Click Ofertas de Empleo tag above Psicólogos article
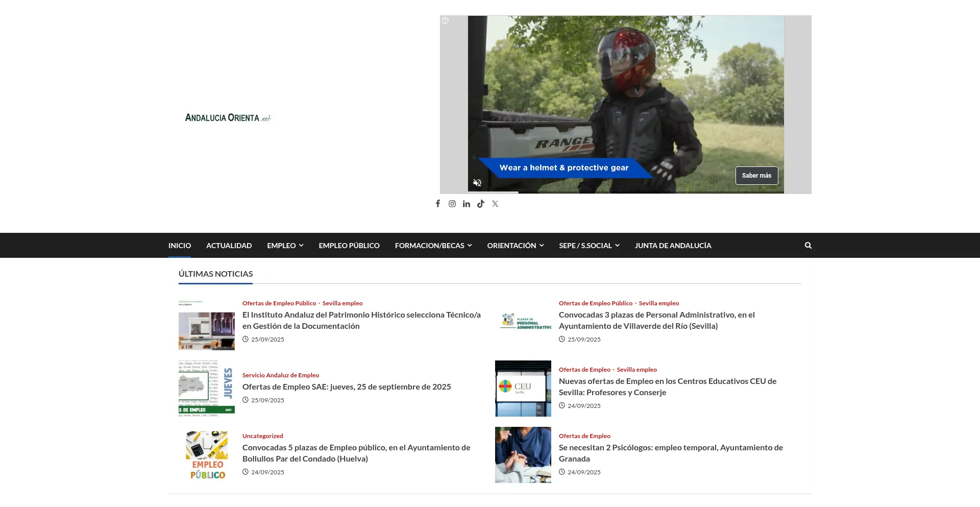The height and width of the screenshot is (507, 980). [584, 436]
